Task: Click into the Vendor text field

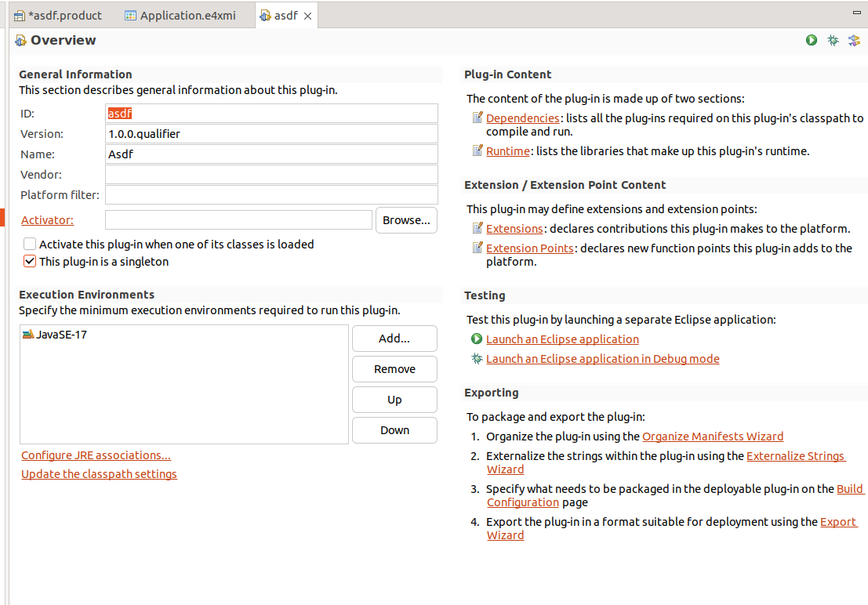Action: tap(271, 175)
